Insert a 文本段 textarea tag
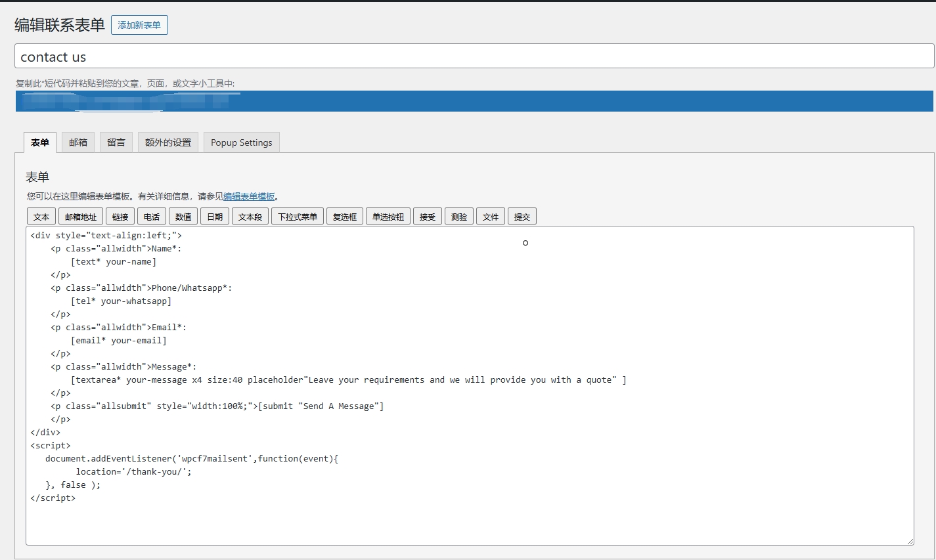The height and width of the screenshot is (560, 936). point(250,217)
